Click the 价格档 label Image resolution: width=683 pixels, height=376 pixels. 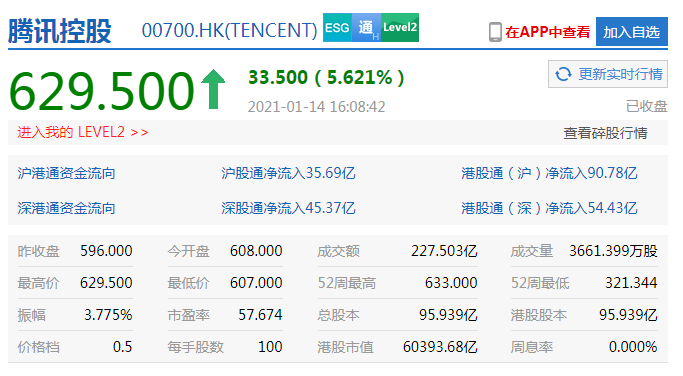click(x=38, y=347)
